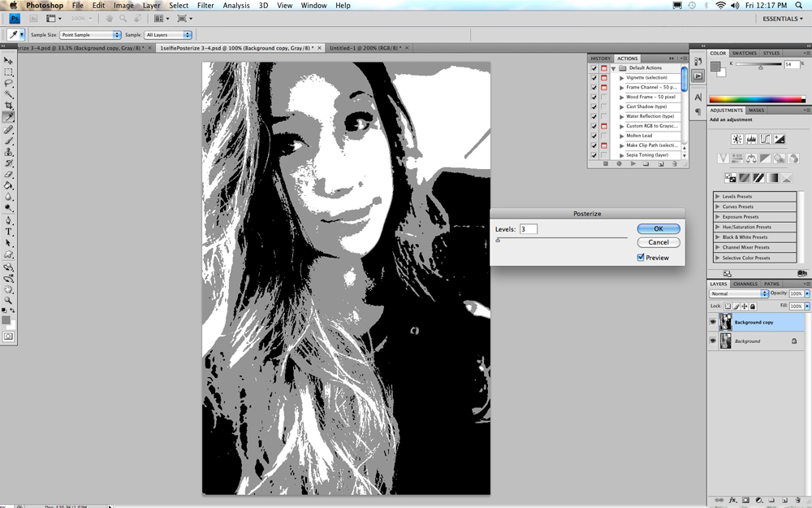Hide the Background layer
Image resolution: width=812 pixels, height=508 pixels.
(713, 341)
